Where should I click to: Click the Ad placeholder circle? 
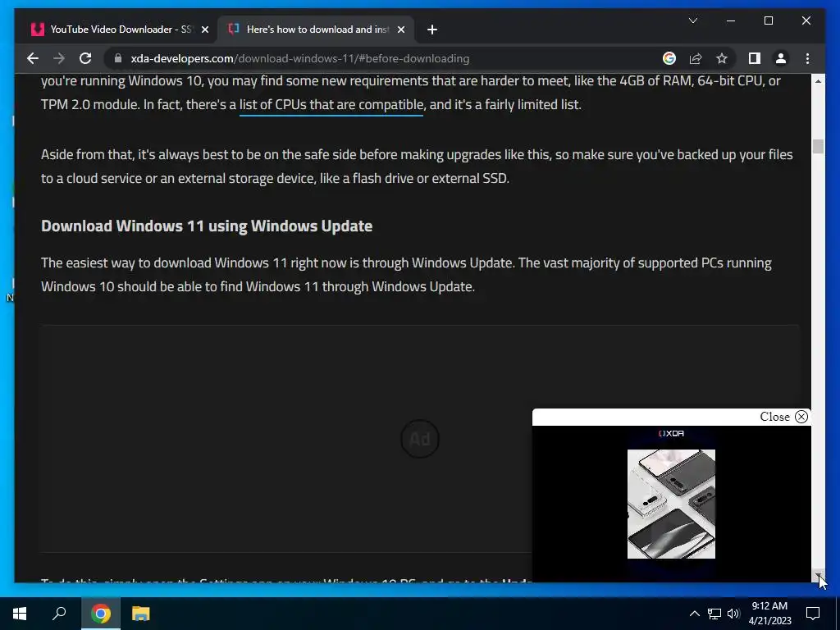[x=420, y=439]
